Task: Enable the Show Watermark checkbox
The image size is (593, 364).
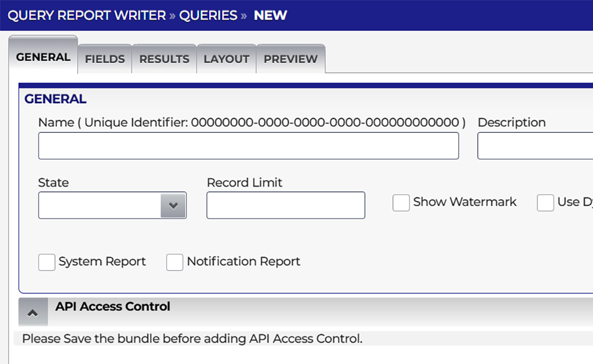Action: (401, 203)
